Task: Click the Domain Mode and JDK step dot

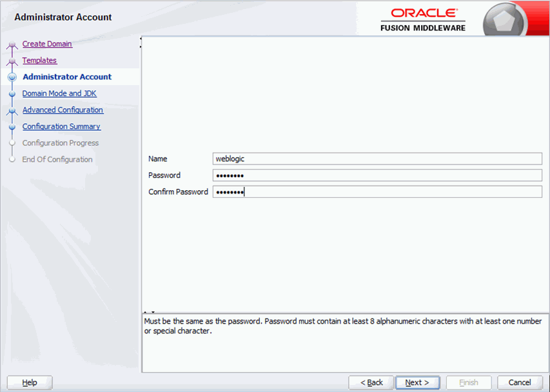Action: click(x=12, y=93)
